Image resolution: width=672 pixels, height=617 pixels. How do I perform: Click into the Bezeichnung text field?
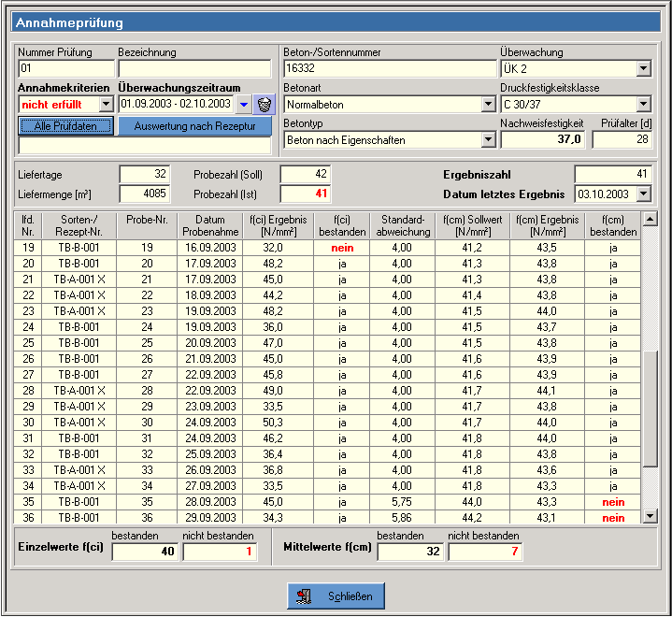193,68
